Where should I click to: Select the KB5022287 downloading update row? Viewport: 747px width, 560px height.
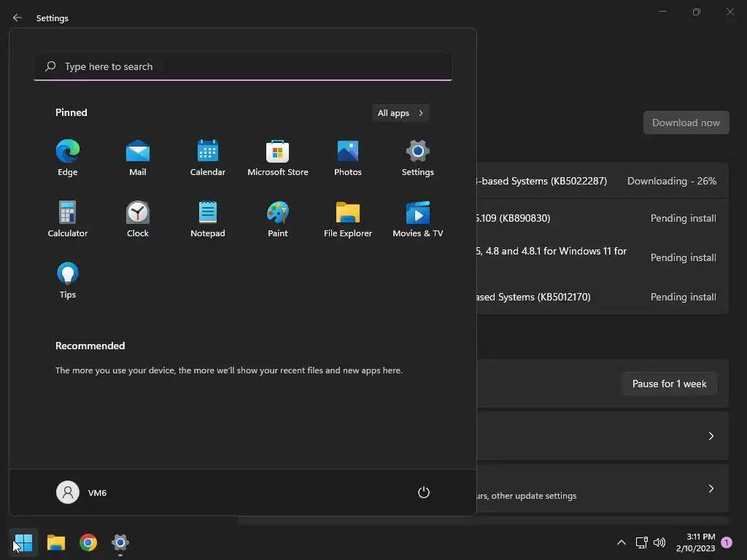coord(603,181)
